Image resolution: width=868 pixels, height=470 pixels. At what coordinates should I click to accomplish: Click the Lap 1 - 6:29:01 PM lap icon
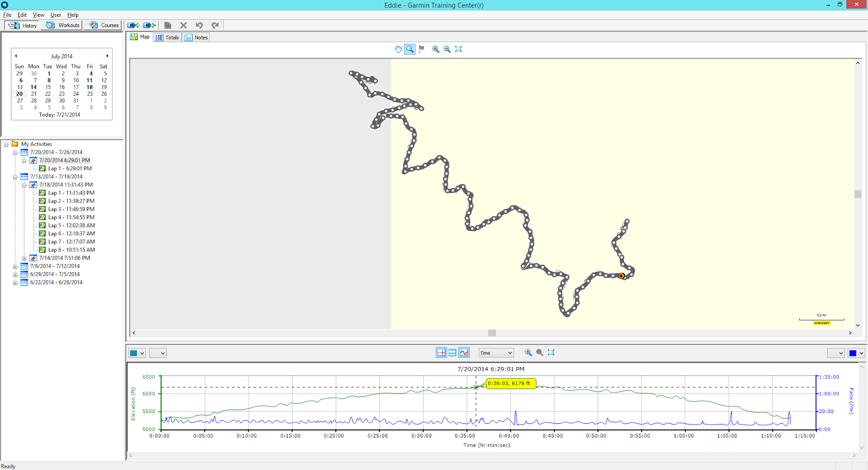(x=42, y=169)
